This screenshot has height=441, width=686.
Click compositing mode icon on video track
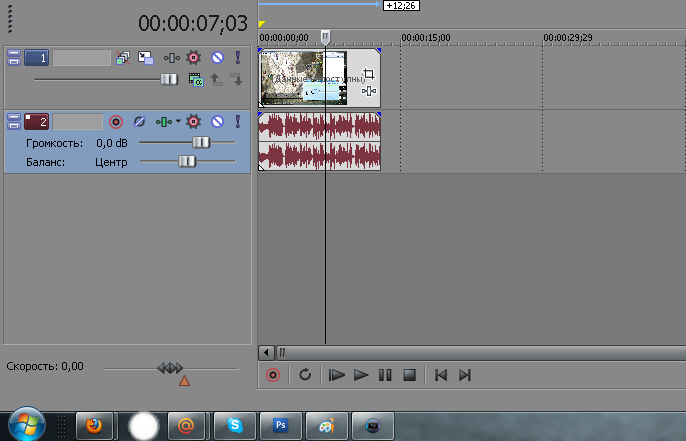pos(195,78)
